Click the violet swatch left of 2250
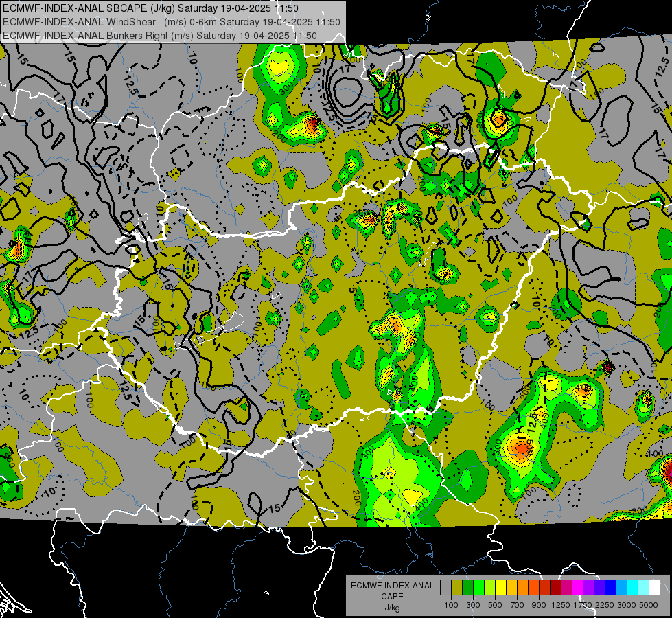 pos(599,588)
